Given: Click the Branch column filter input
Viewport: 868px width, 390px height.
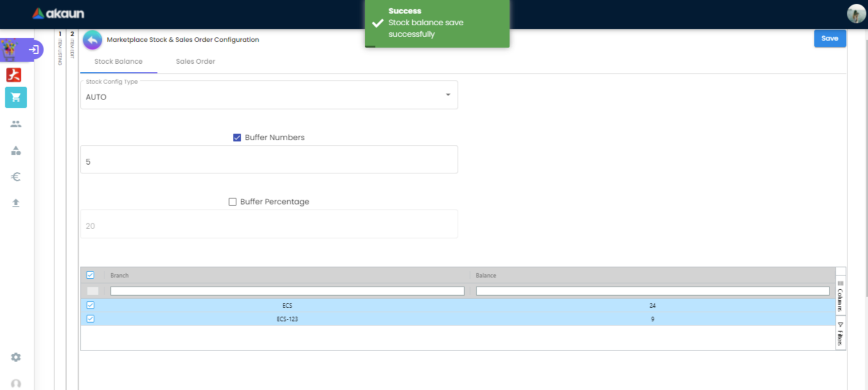Looking at the screenshot, I should (287, 291).
